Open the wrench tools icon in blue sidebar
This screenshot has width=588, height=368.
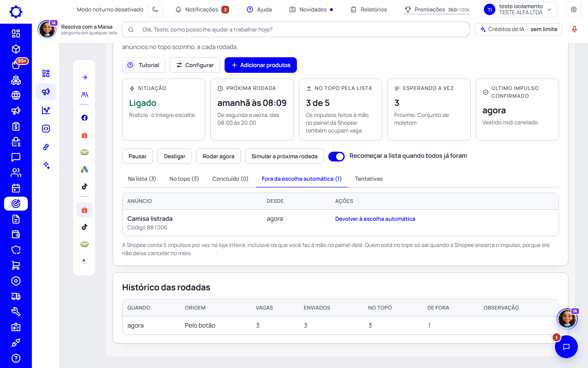point(16,312)
